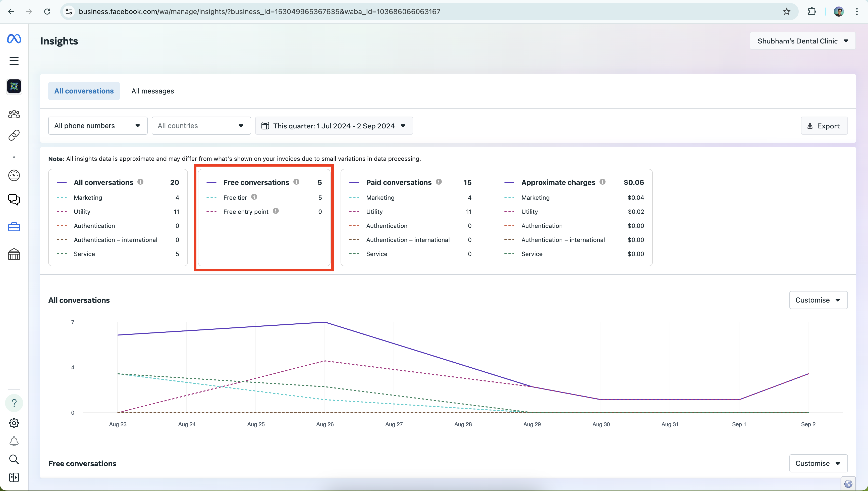The height and width of the screenshot is (491, 868).
Task: Click the settings gear in sidebar
Action: (14, 423)
